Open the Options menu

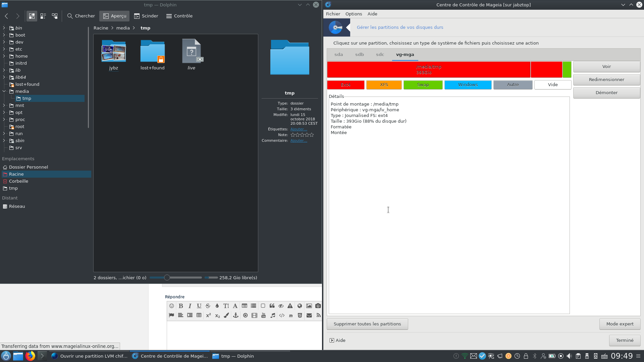coord(354,14)
